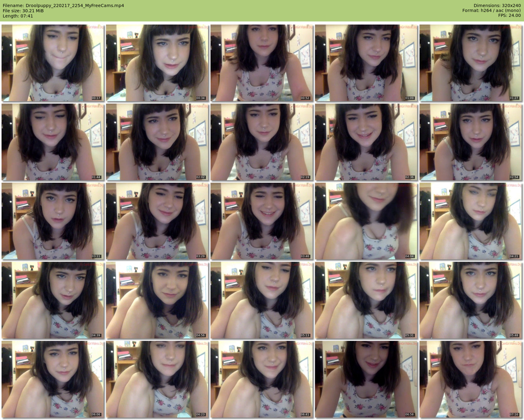Viewport: 524px width, 420px height.
Task: Click the 05:48 thumbnail
Action: click(471, 300)
